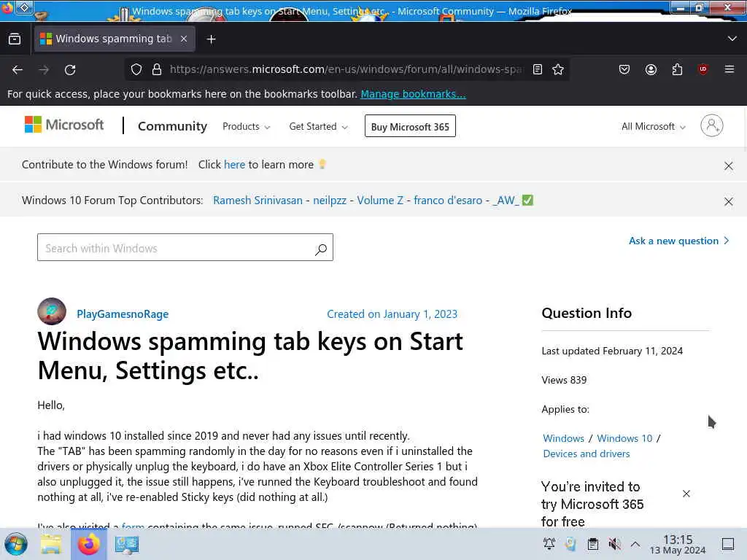The width and height of the screenshot is (747, 560).
Task: Bookmark this page with star icon
Action: click(558, 69)
